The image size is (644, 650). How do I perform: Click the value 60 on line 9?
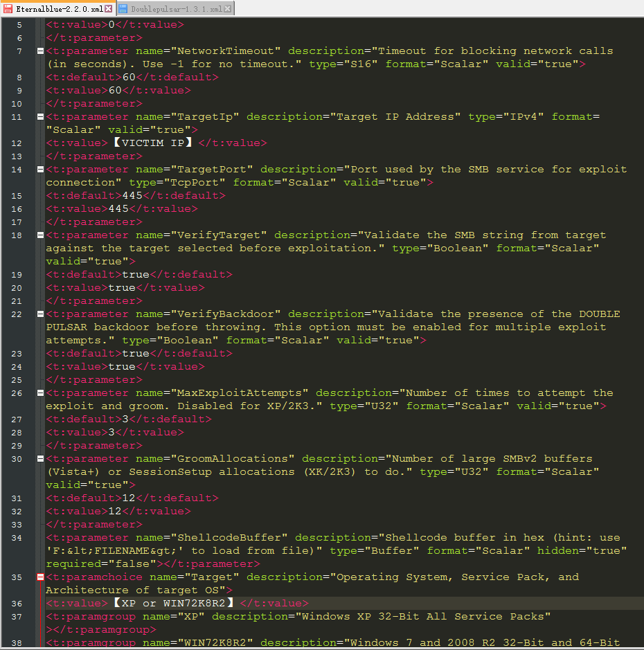[x=115, y=91]
